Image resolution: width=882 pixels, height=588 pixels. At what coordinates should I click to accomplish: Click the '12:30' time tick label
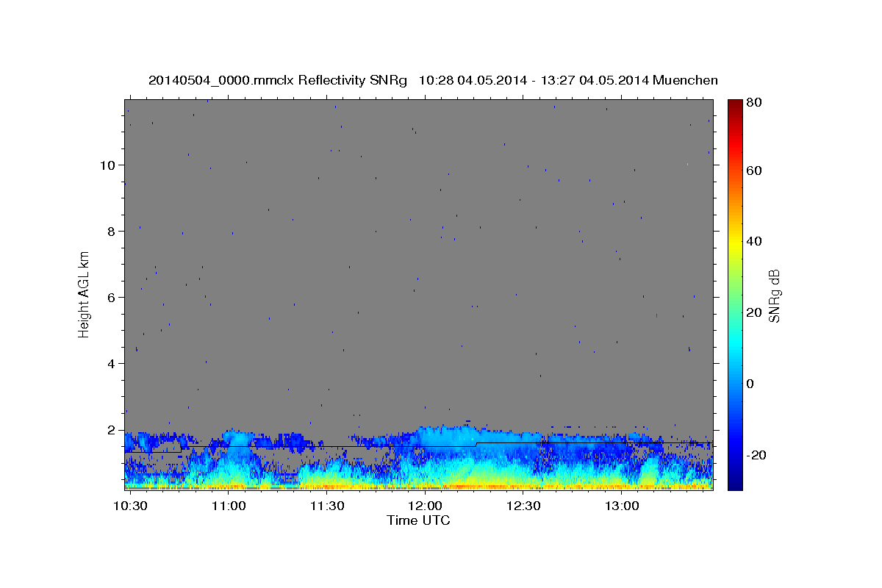point(523,506)
